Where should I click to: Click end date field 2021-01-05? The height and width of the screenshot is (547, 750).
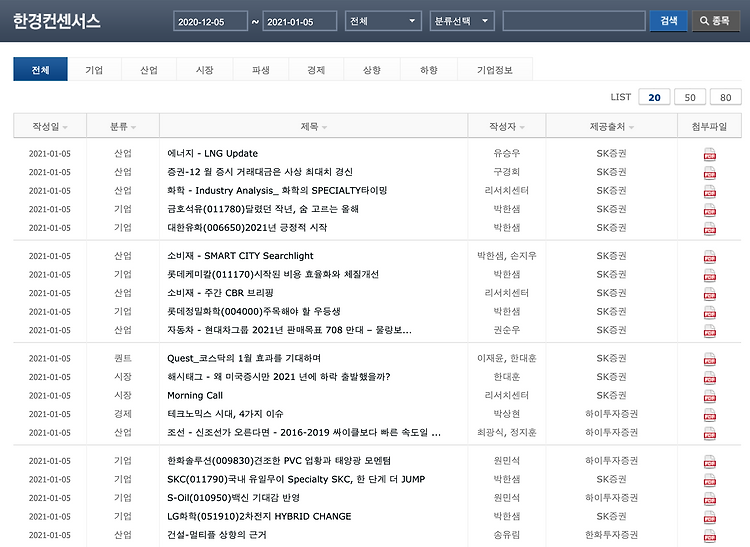pyautogui.click(x=299, y=21)
